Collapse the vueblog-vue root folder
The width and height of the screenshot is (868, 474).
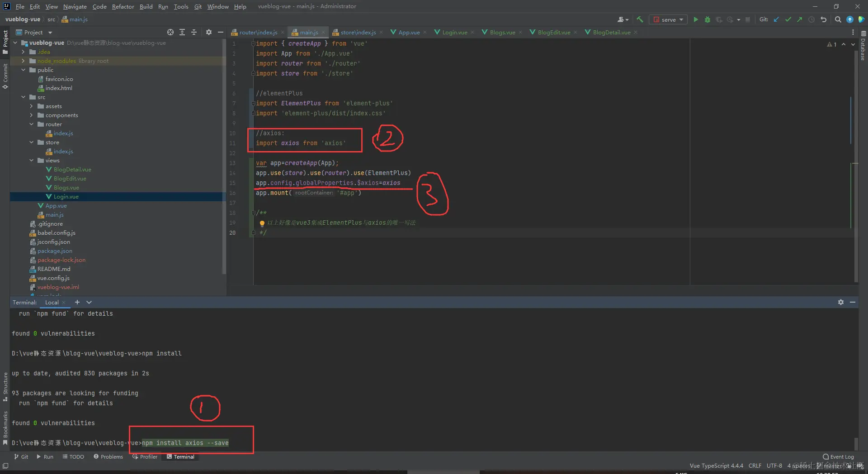[x=15, y=43]
